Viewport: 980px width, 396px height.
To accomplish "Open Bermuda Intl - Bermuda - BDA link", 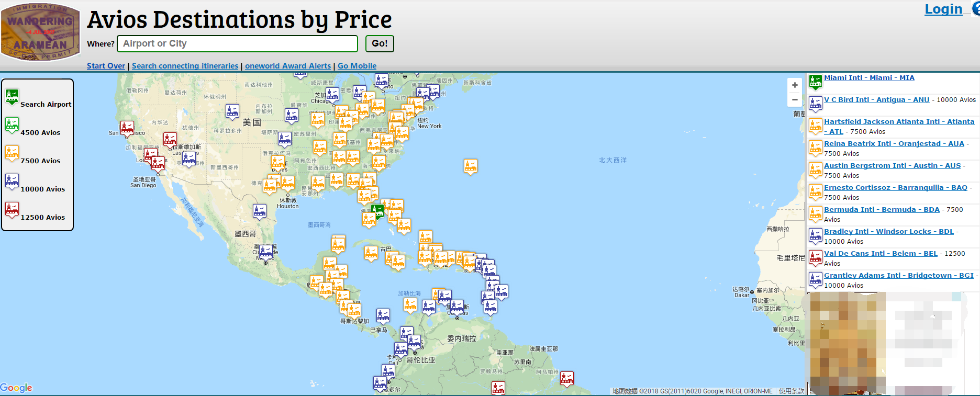I will (882, 210).
